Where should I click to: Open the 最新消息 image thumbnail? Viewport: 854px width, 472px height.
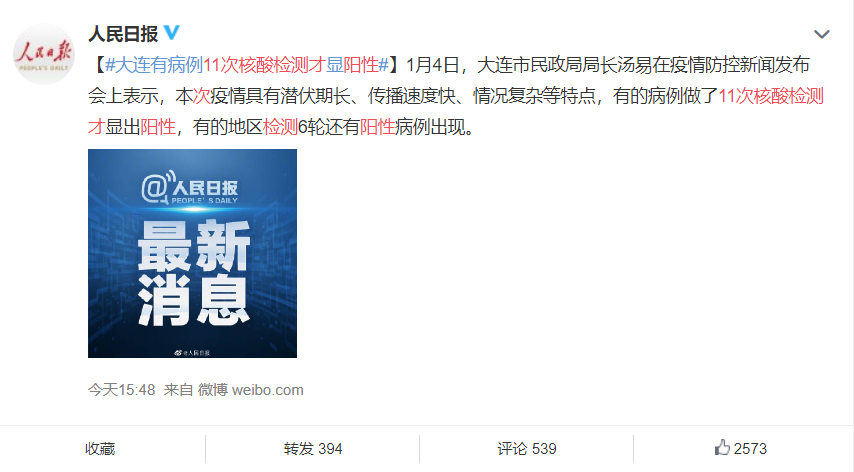pos(192,253)
